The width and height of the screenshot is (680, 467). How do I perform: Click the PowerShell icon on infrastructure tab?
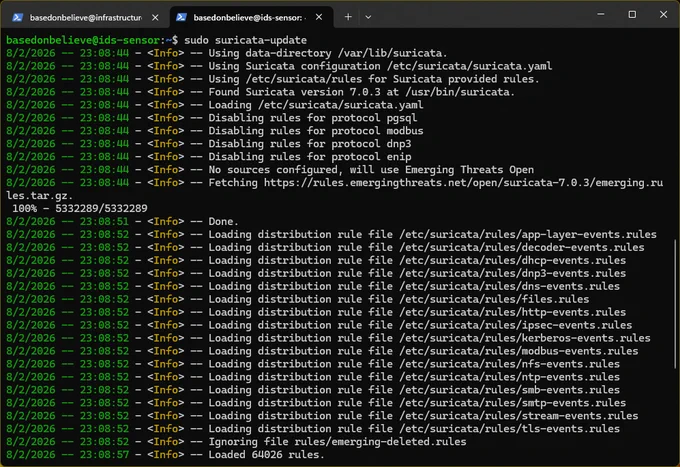(x=18, y=17)
